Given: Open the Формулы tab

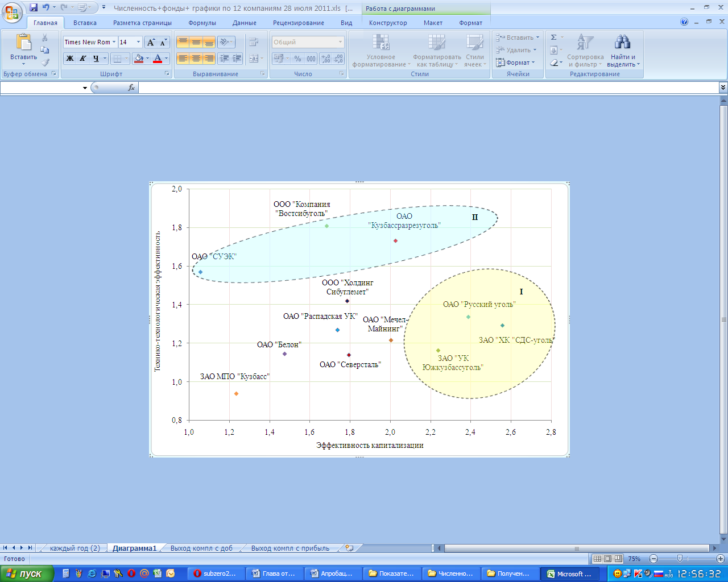Looking at the screenshot, I should 202,23.
